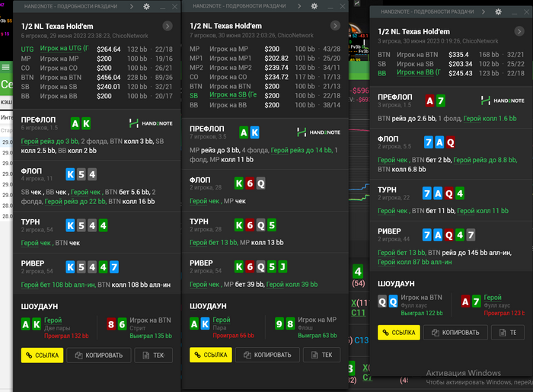
Task: Go to next hand via titlebar chevron, right window
Action: [484, 11]
